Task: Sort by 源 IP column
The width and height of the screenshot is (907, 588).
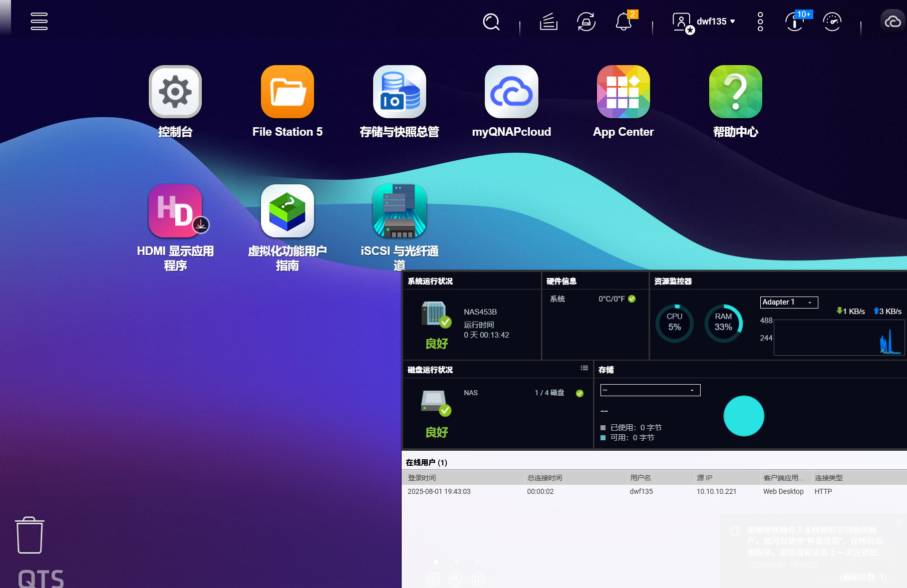Action: (x=727, y=478)
